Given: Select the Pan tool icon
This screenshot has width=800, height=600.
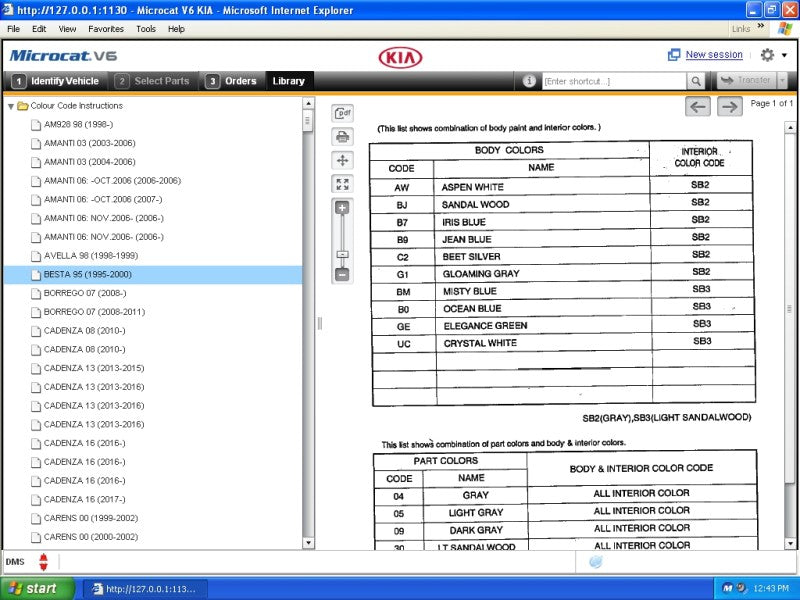Looking at the screenshot, I should pyautogui.click(x=342, y=161).
